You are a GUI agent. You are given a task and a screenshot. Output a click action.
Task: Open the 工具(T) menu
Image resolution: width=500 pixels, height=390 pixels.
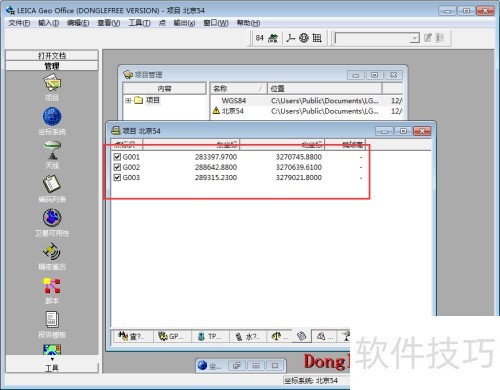[139, 23]
